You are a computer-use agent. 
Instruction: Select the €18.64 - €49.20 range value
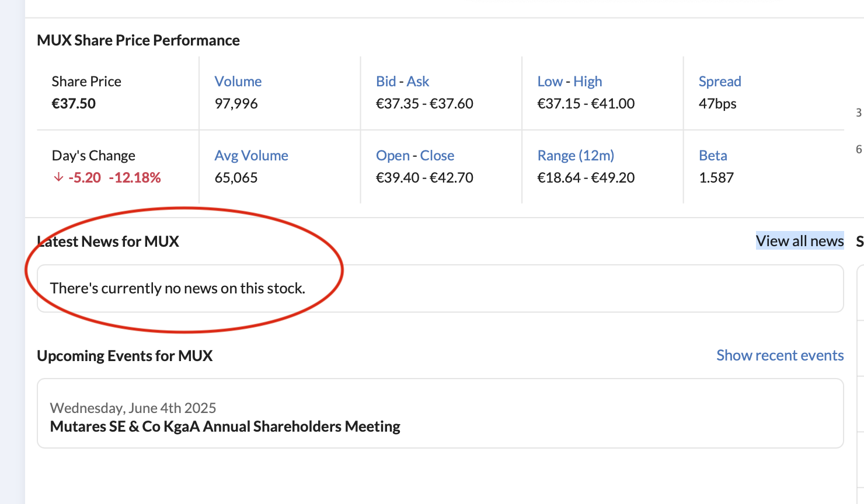coord(586,178)
